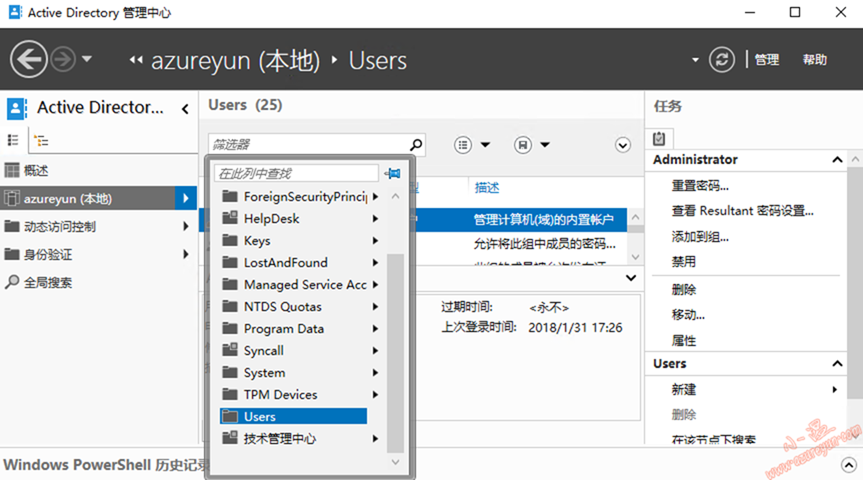863x480 pixels.
Task: Open the breadcrumb arrow before Users
Action: [x=334, y=59]
